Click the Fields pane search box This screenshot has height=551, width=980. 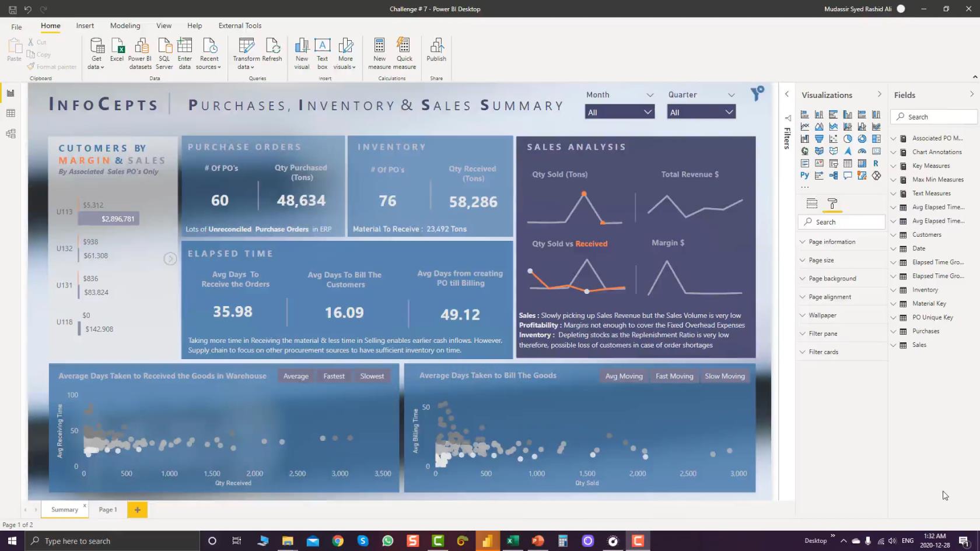[935, 117]
